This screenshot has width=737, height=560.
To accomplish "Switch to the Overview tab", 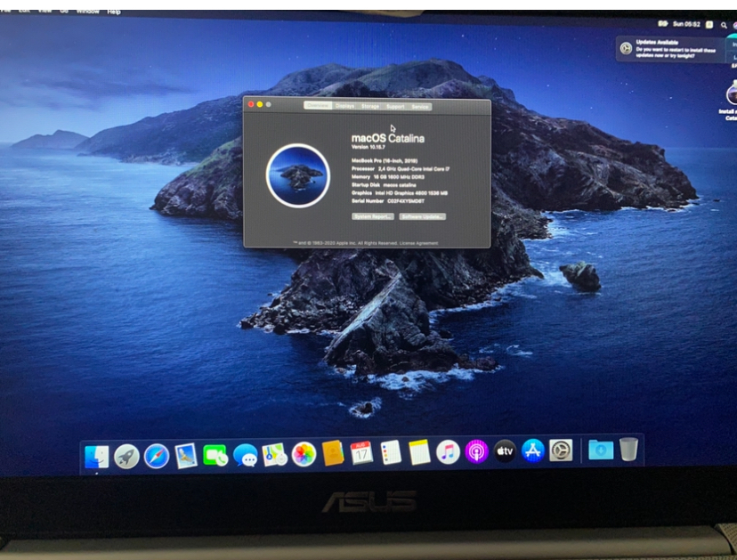I will coord(318,106).
